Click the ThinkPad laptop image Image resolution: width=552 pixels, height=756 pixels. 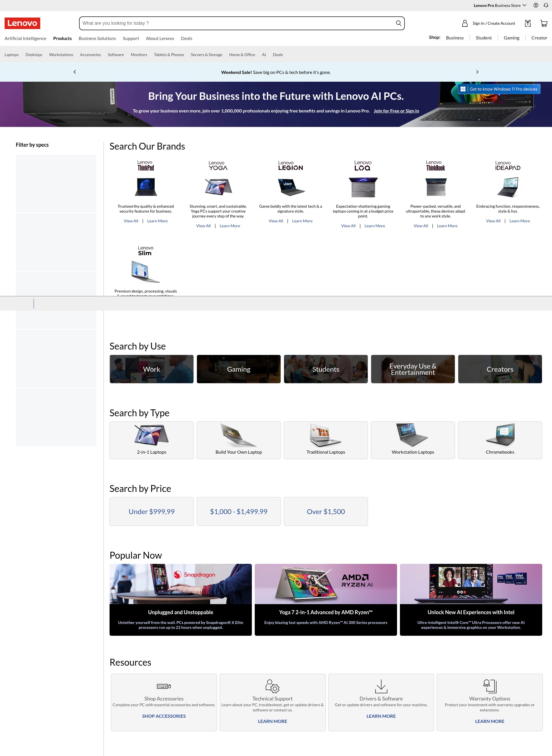pos(146,187)
